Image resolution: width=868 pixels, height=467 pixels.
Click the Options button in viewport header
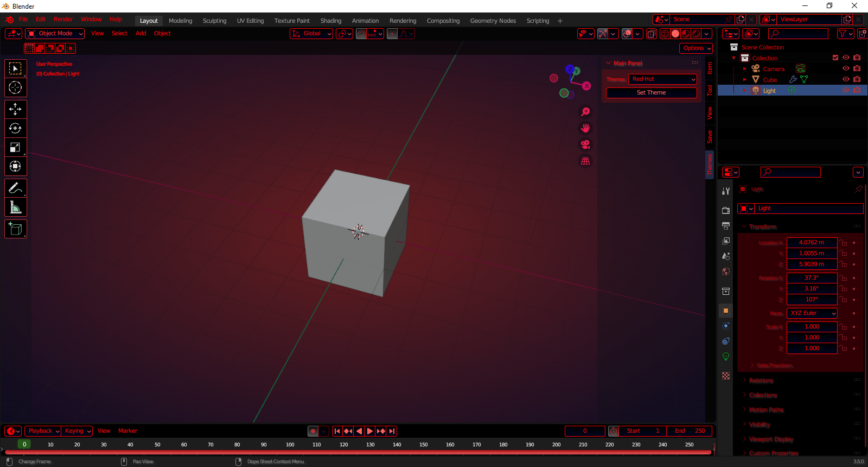pos(696,48)
